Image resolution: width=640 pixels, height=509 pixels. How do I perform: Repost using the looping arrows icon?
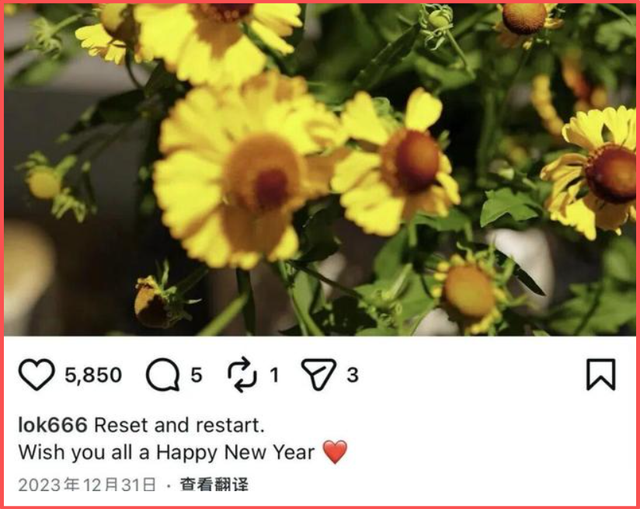point(242,374)
